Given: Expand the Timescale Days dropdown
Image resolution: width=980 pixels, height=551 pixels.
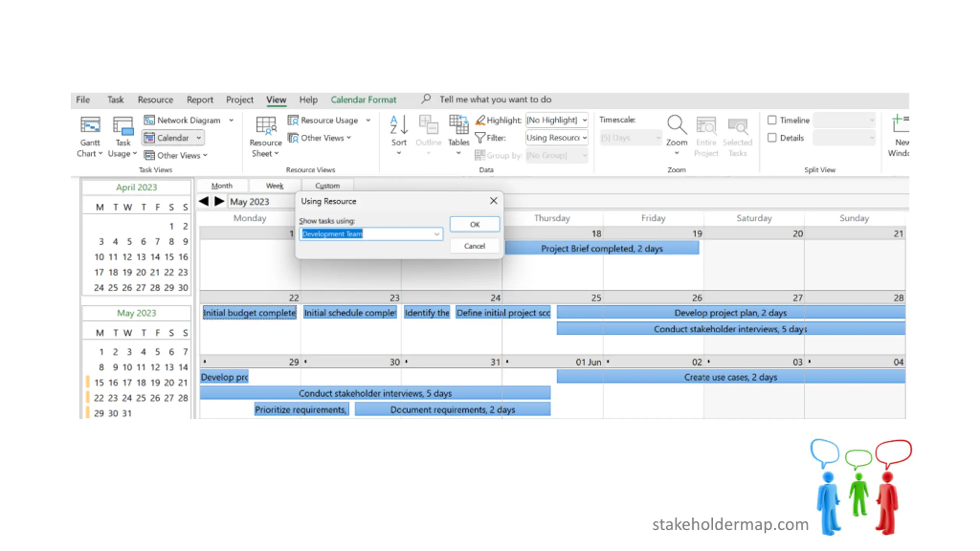Looking at the screenshot, I should click(658, 138).
